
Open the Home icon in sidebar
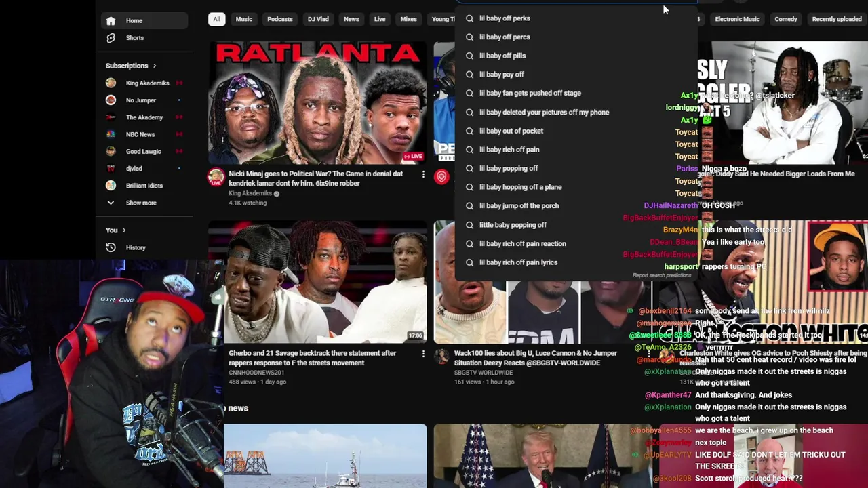tap(111, 20)
